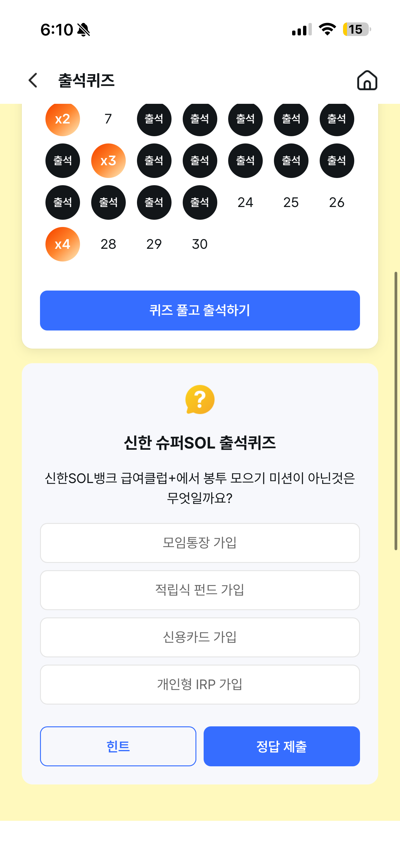Tap the Wi-Fi status icon
Viewport: 400px width, 868px height.
[x=327, y=29]
